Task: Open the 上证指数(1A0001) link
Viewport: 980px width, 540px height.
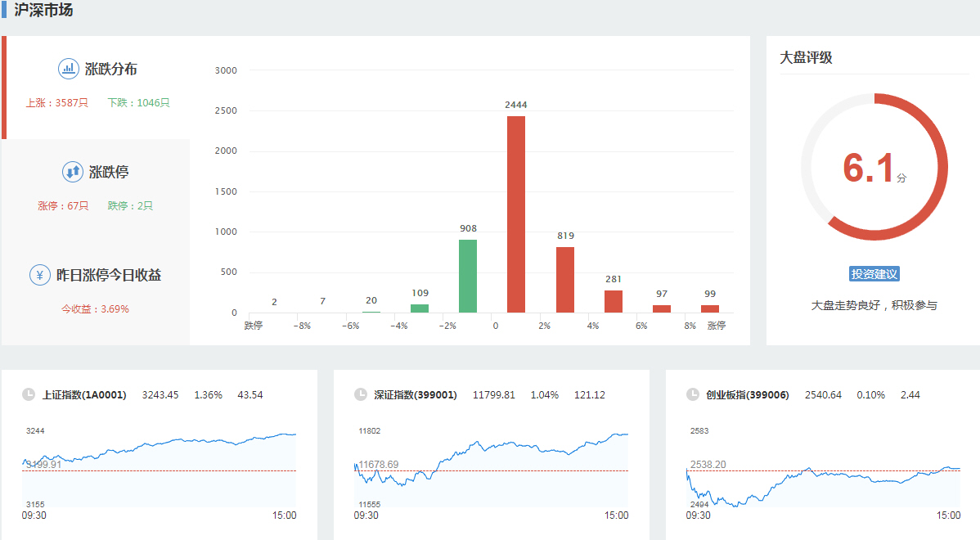Action: click(84, 395)
